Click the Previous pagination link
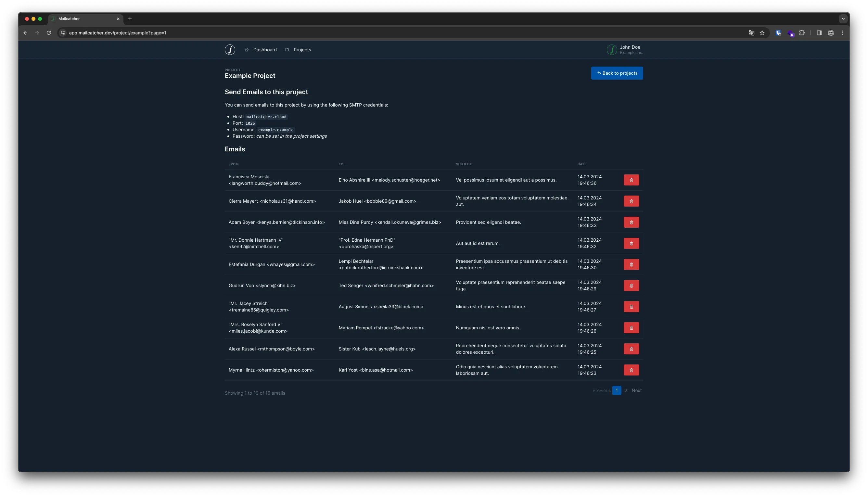The width and height of the screenshot is (868, 496). pyautogui.click(x=601, y=390)
